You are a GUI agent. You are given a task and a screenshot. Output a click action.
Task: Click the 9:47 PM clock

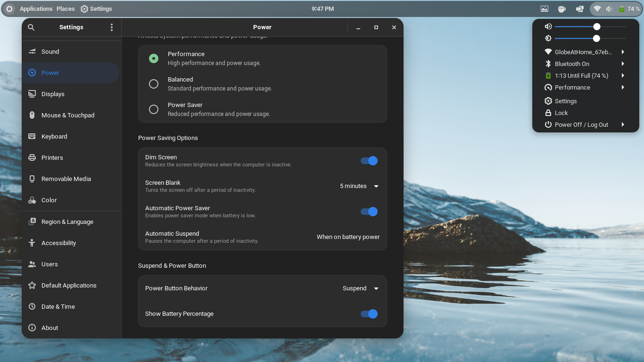pos(323,8)
